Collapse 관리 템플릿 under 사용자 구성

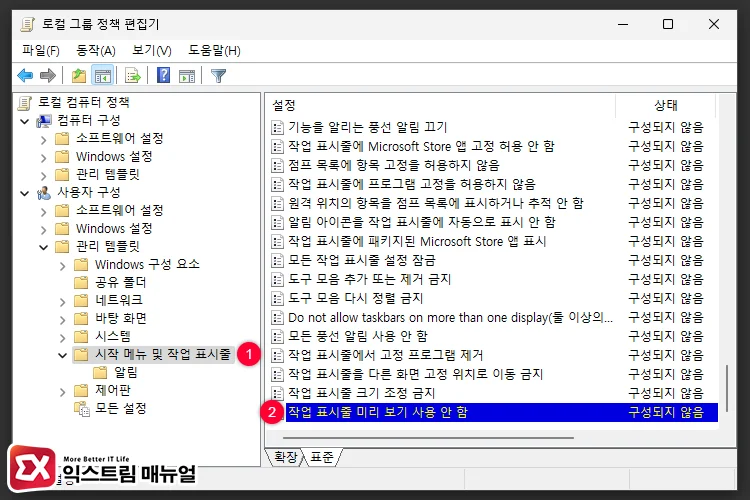point(44,247)
